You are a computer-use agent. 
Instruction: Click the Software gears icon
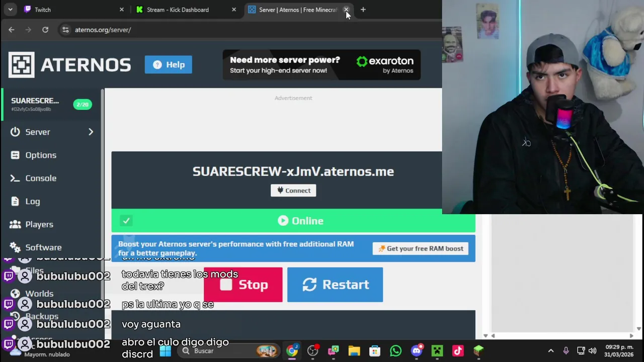tap(15, 247)
